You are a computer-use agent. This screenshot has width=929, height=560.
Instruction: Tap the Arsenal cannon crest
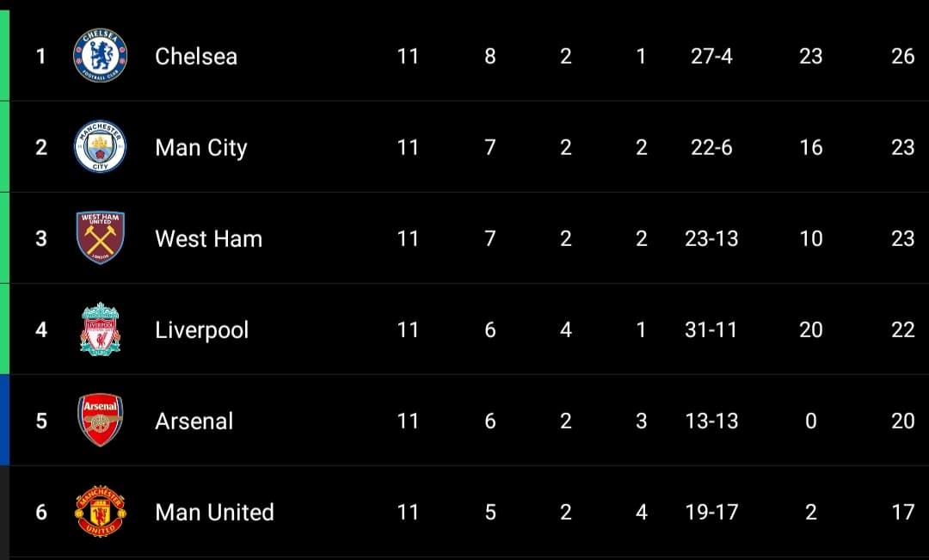pyautogui.click(x=100, y=420)
